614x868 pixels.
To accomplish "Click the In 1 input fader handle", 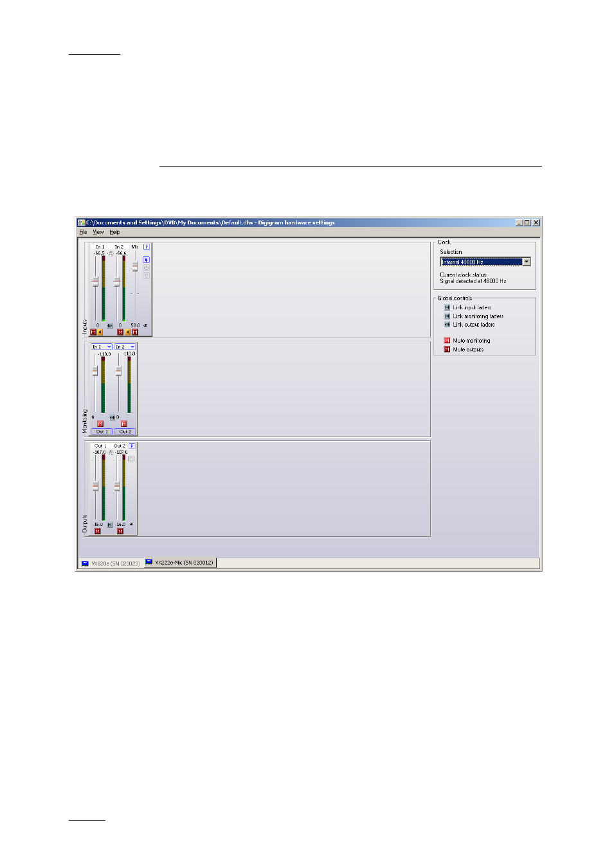I will [95, 282].
